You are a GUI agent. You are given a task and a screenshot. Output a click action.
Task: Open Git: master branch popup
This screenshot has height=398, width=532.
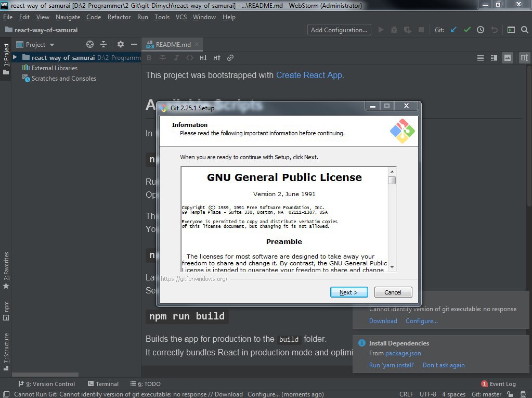[x=486, y=394]
